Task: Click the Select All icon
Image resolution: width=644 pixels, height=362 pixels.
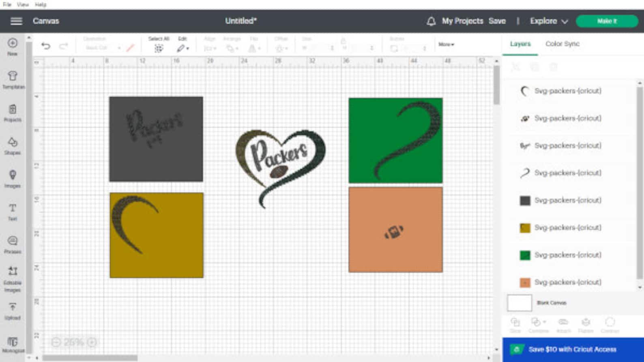Action: [159, 48]
